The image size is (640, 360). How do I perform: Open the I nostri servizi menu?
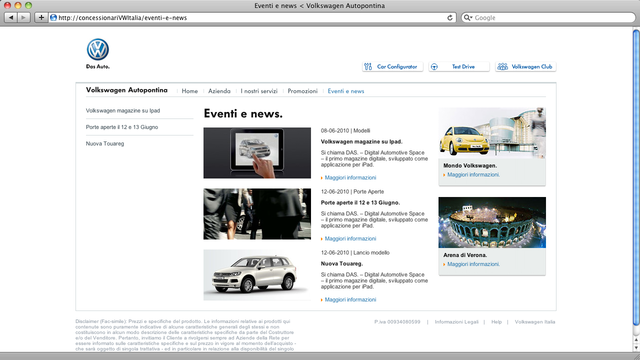coord(259,91)
